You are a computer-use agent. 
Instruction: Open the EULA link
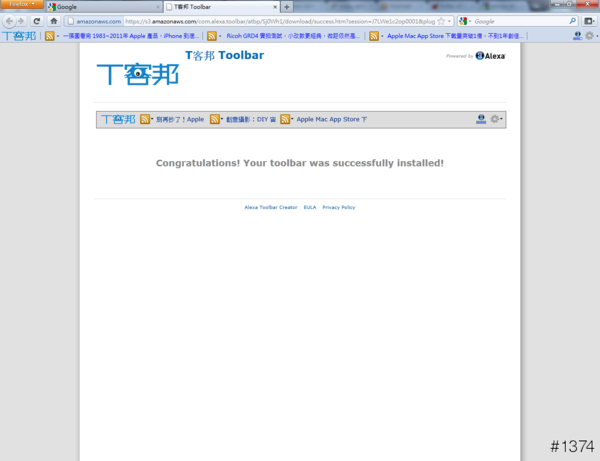[x=310, y=207]
